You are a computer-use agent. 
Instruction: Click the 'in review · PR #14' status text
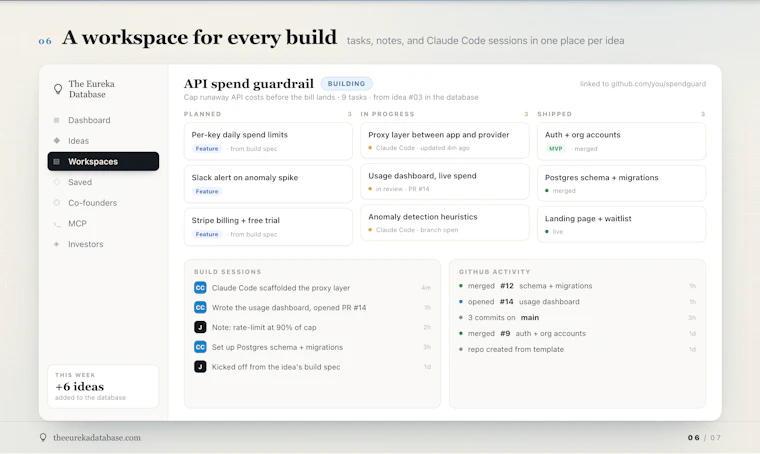402,189
